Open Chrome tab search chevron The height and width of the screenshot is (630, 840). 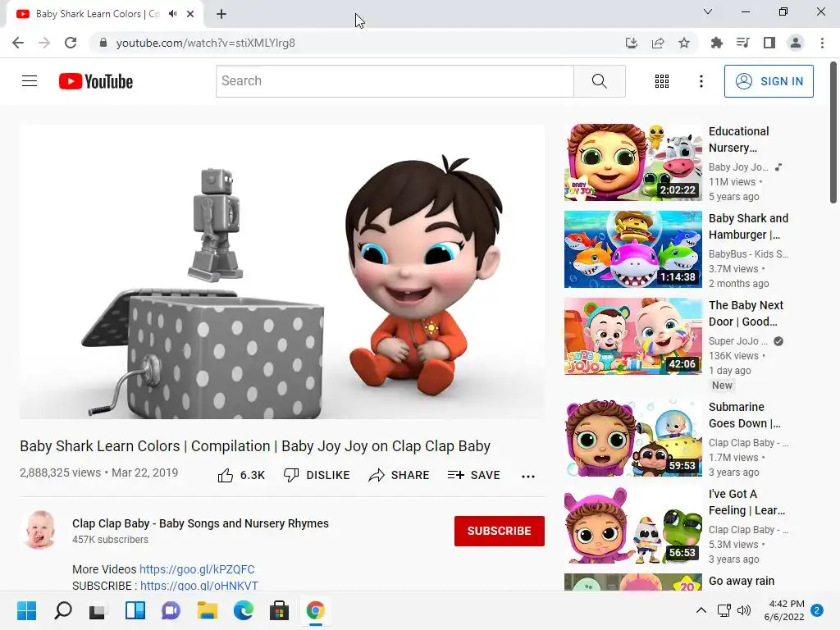tap(708, 11)
